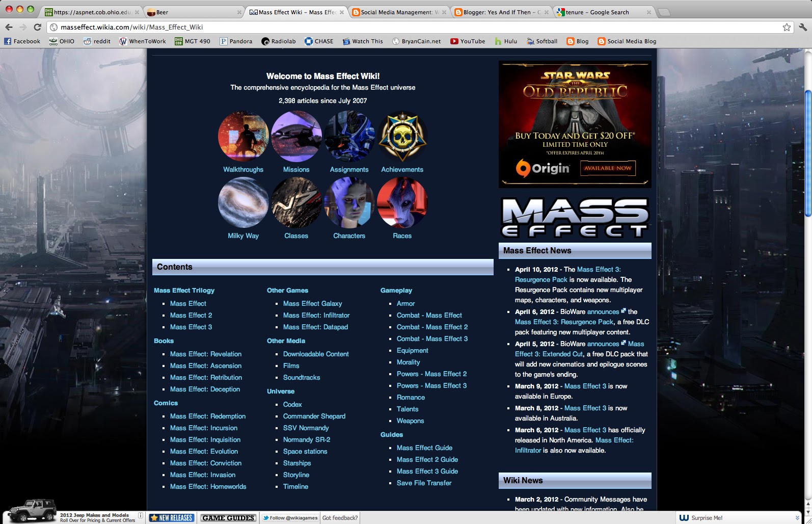Click Got feedback? link
812x524 pixels.
340,518
